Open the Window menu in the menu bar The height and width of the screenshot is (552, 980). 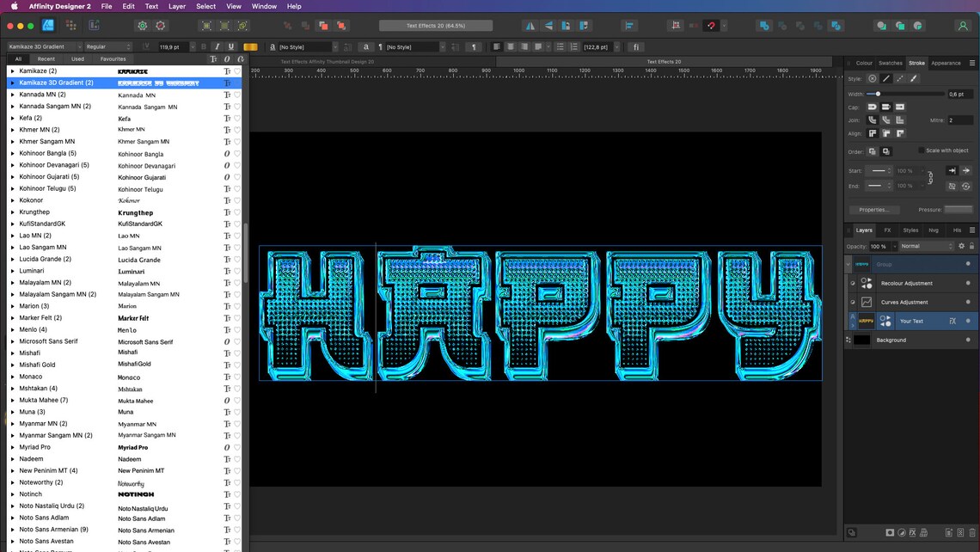(x=264, y=6)
